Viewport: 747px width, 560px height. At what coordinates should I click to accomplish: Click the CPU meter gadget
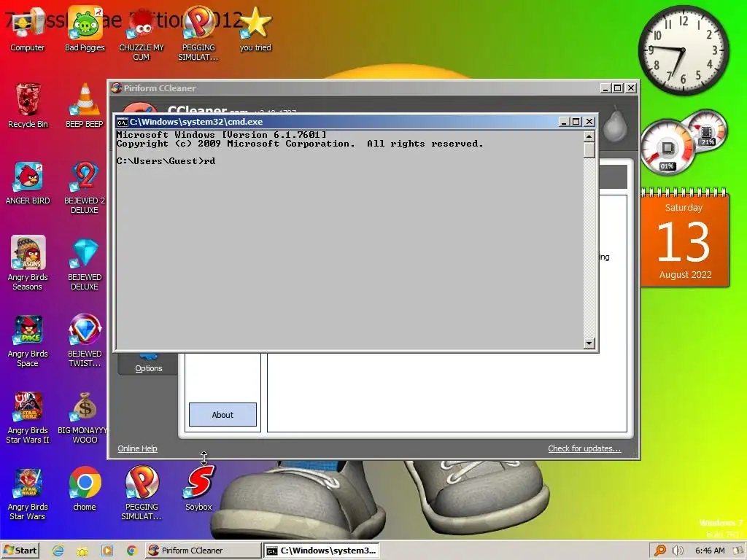[x=684, y=142]
